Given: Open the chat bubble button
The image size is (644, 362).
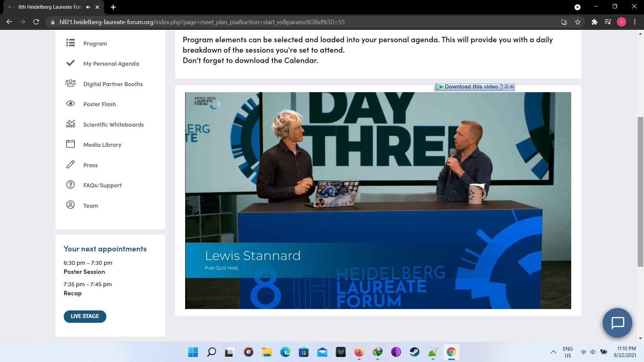Looking at the screenshot, I should pos(617,323).
